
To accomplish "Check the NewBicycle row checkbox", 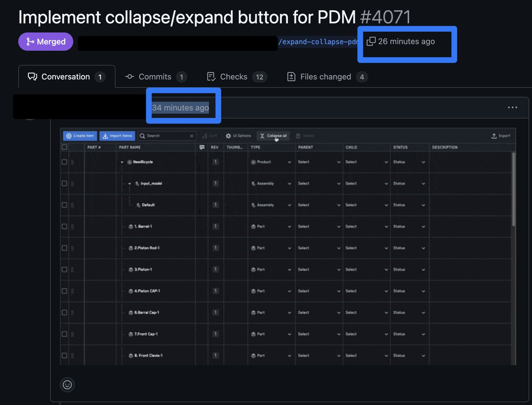I will pos(64,162).
